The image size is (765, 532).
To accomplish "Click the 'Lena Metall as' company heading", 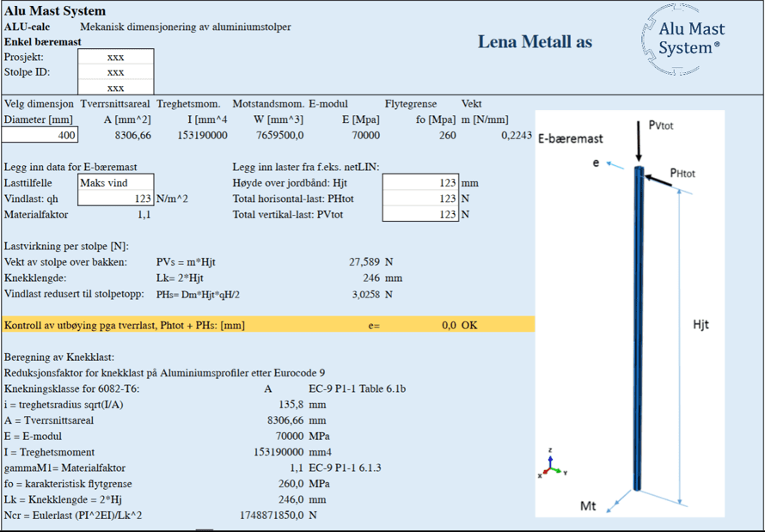I will tap(535, 42).
